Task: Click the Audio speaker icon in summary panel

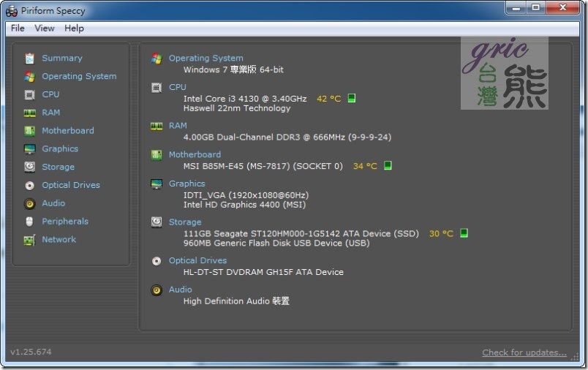Action: tap(157, 290)
